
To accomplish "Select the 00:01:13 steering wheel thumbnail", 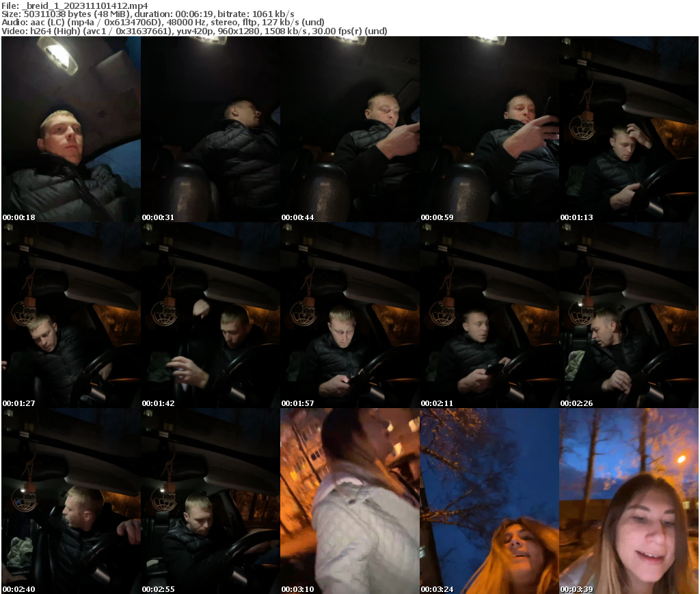I will [x=630, y=130].
